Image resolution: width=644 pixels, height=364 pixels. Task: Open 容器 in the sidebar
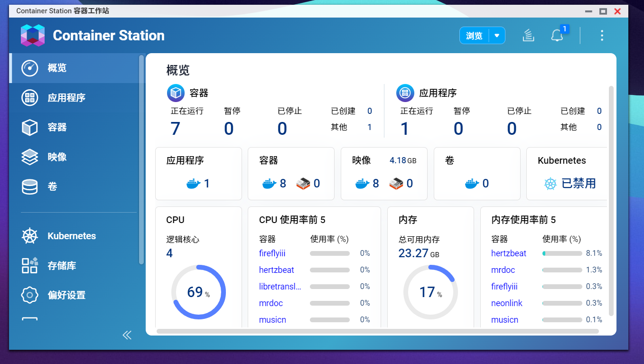coord(74,127)
